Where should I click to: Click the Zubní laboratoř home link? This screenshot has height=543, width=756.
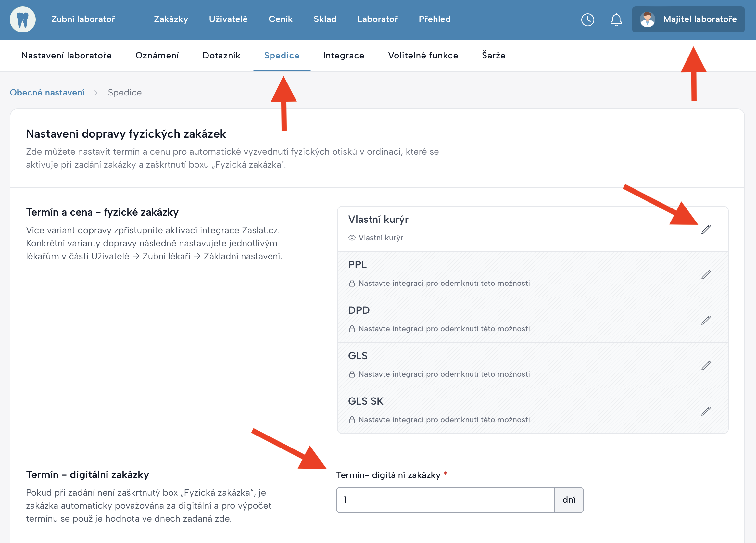point(83,19)
